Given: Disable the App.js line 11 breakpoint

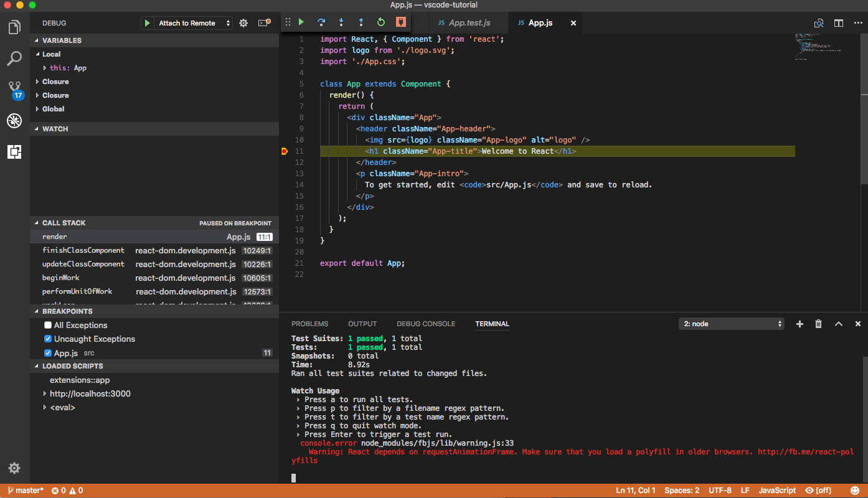Looking at the screenshot, I should tap(48, 353).
